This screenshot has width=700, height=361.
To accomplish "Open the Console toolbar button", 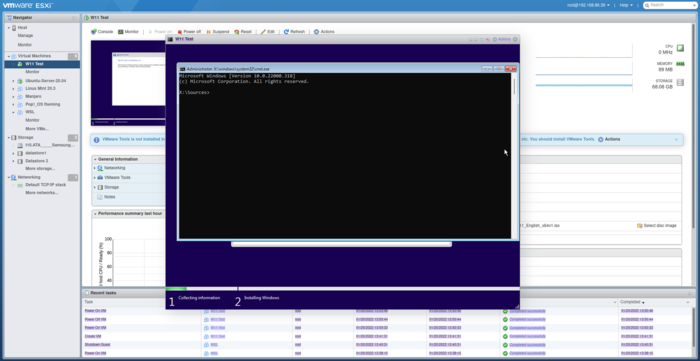I will pos(102,32).
